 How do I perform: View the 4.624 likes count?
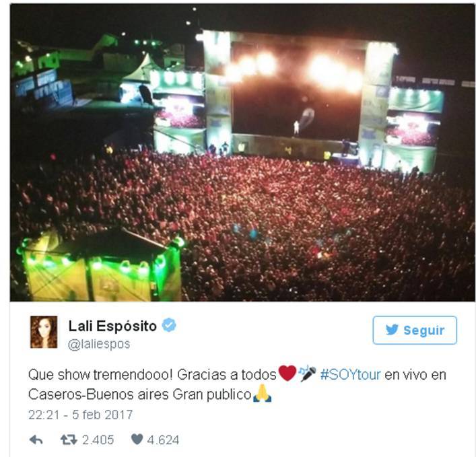163,440
